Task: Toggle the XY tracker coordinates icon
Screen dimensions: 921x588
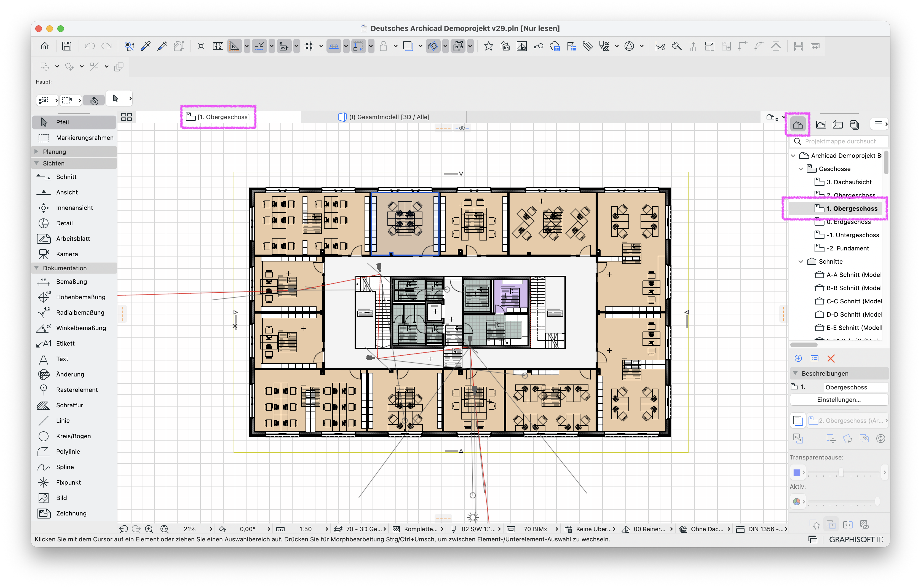Action: click(x=284, y=46)
